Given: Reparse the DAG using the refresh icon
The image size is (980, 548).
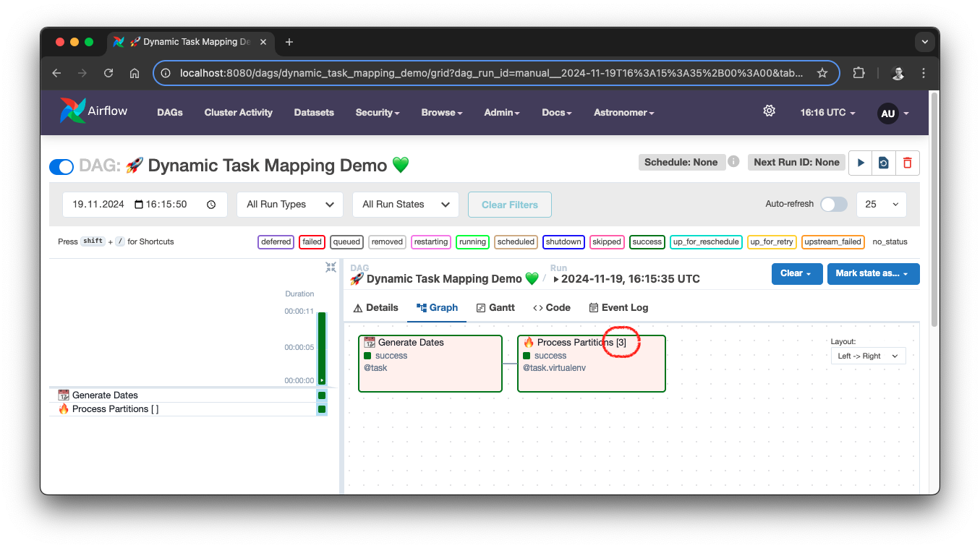Looking at the screenshot, I should point(883,162).
